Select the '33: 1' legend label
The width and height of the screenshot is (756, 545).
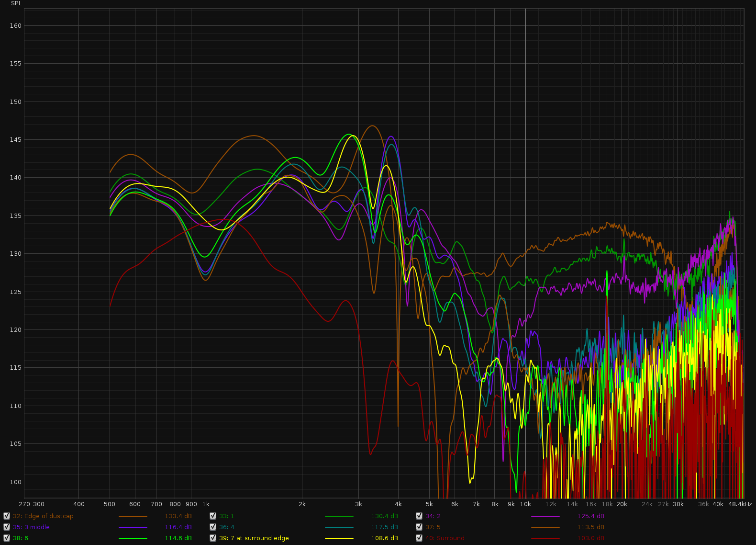point(227,516)
